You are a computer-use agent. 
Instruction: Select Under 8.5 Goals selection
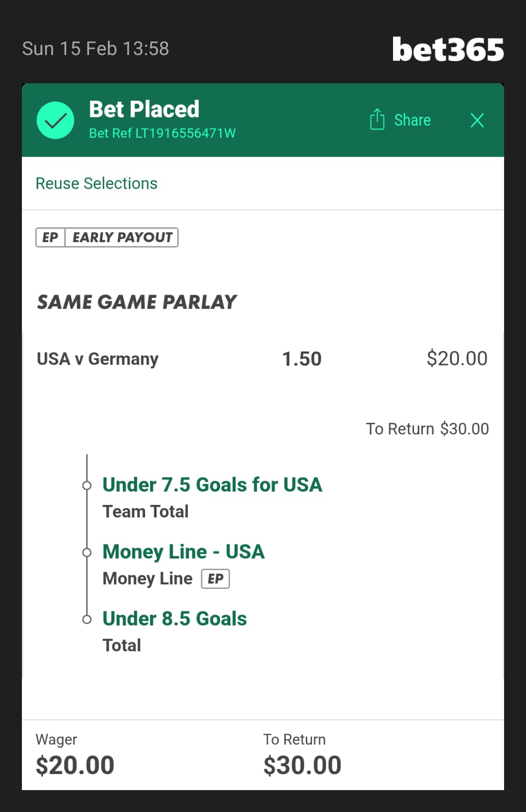point(174,619)
